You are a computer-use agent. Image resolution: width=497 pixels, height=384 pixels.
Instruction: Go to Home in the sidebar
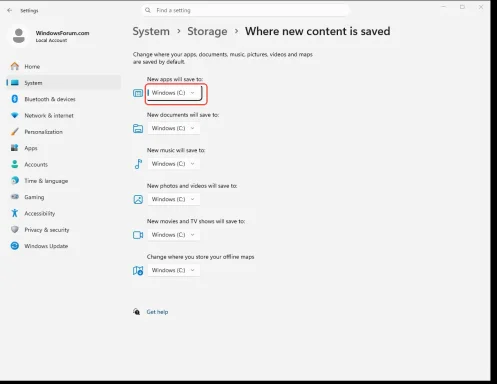click(63, 66)
